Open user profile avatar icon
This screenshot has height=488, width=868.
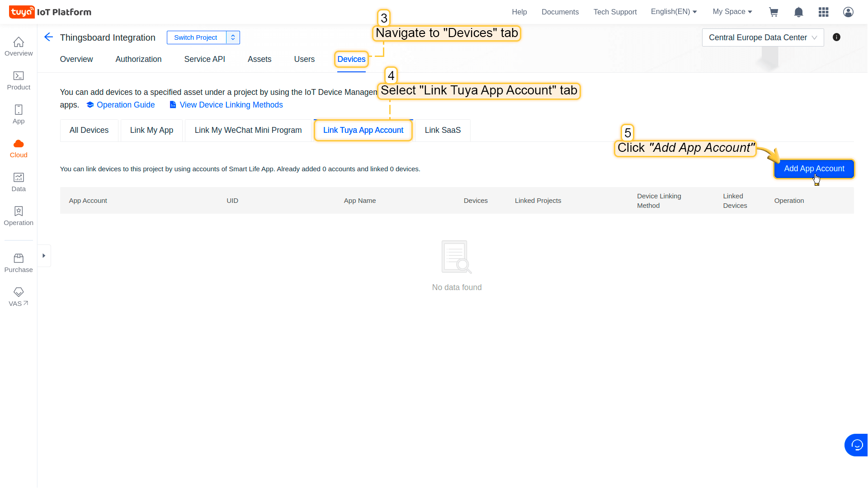[x=848, y=12]
